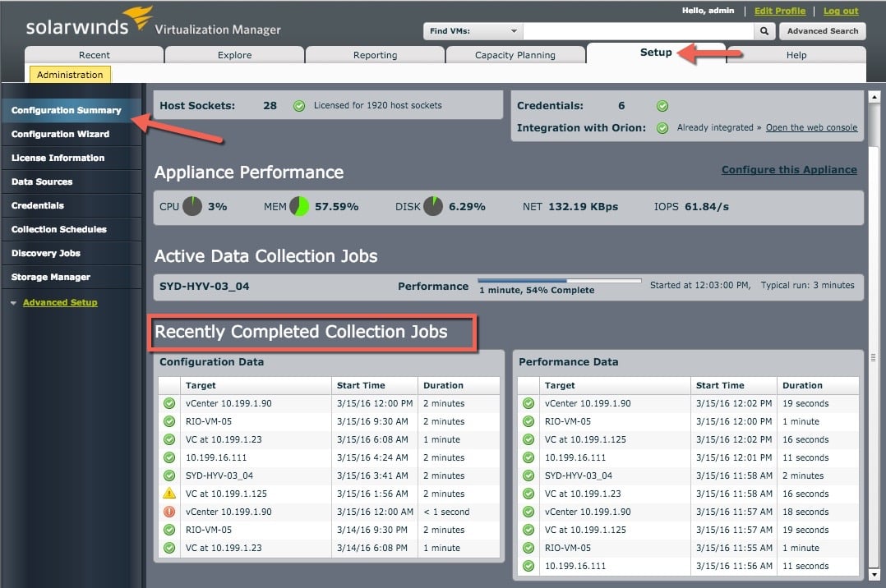Click the SYD-HYV-03_04 job progress bar
Screen dimensions: 886x588
pyautogui.click(x=560, y=280)
